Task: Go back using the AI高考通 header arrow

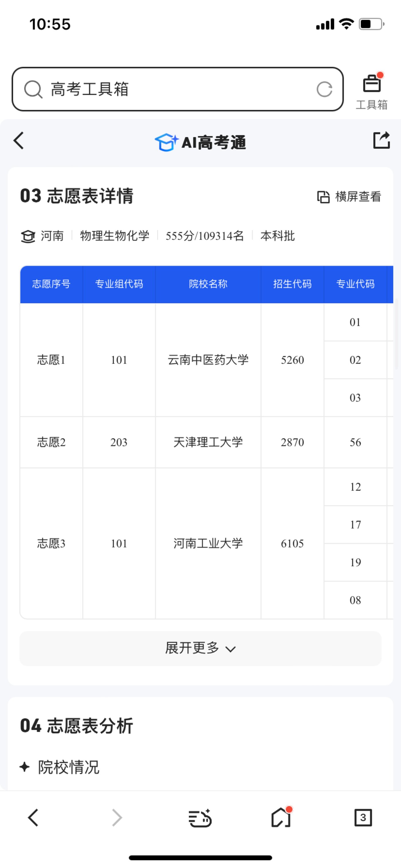Action: (x=19, y=140)
